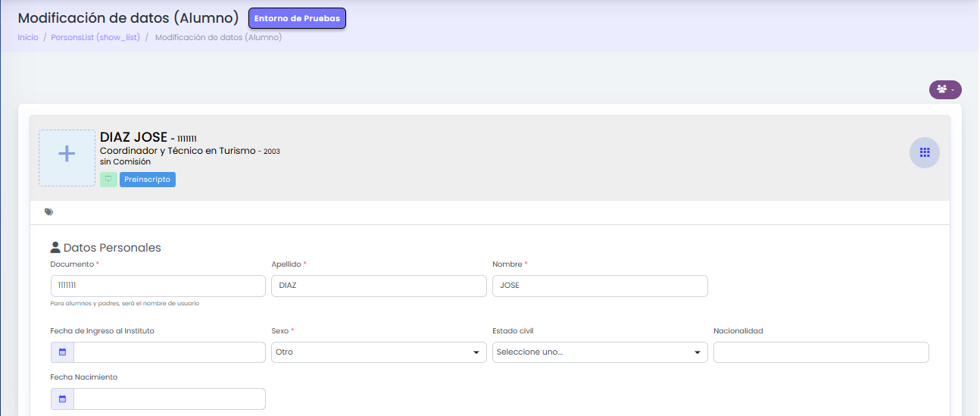
Task: Click the 'Modificación de datos (Alumno)' breadcrumb text
Action: [218, 37]
